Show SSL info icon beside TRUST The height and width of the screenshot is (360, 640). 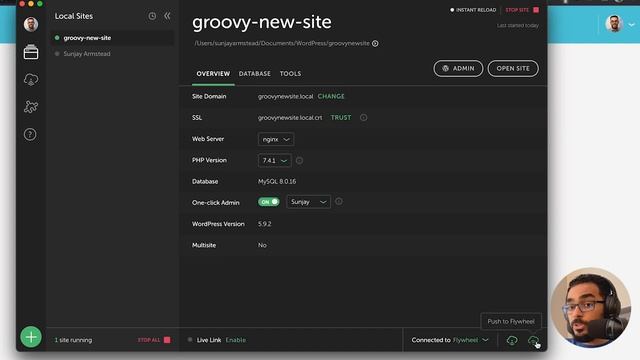(363, 118)
